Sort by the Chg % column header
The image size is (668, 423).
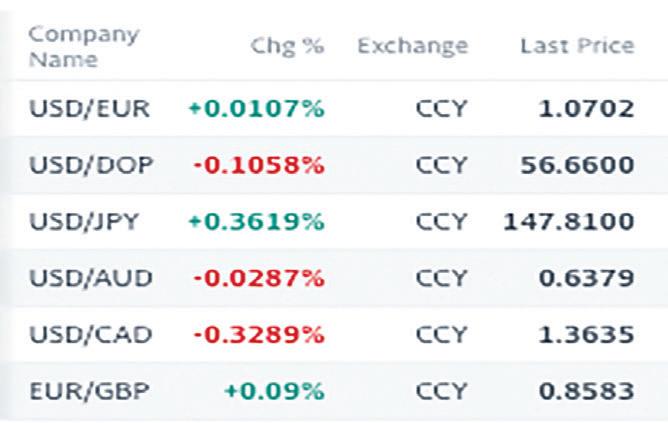tap(287, 46)
